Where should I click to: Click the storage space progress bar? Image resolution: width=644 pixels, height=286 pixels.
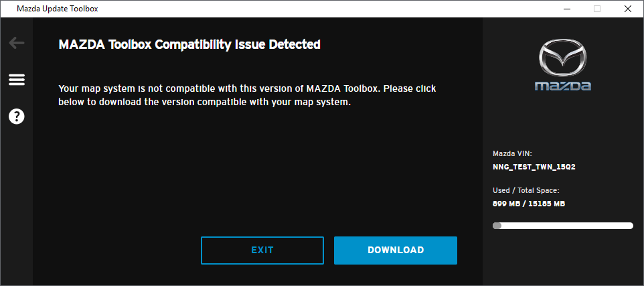[x=563, y=226]
